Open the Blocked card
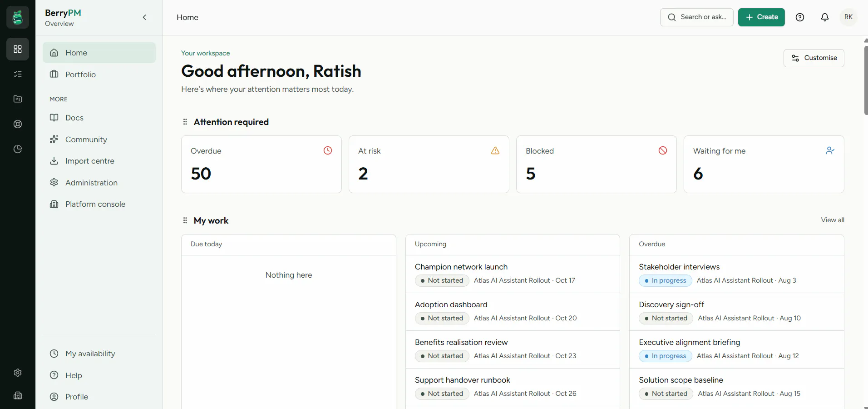This screenshot has width=868, height=409. point(597,165)
